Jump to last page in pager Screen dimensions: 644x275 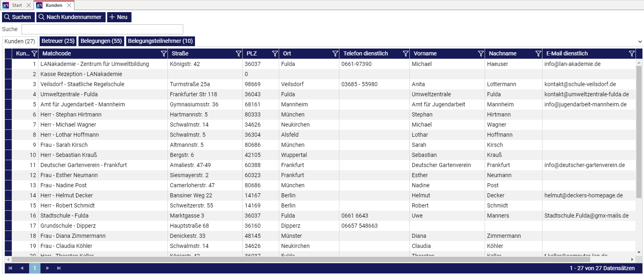click(59, 268)
